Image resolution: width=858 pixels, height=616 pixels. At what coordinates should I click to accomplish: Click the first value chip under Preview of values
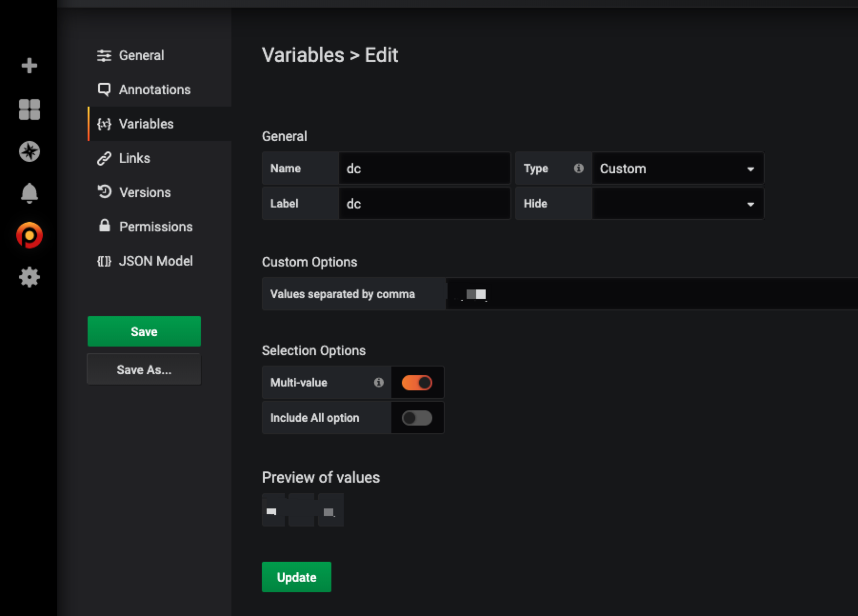272,509
